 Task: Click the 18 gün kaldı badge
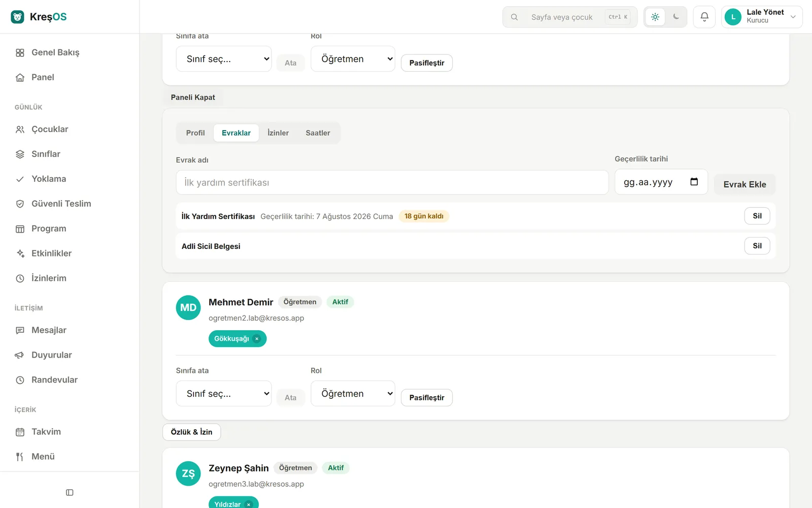(x=424, y=216)
